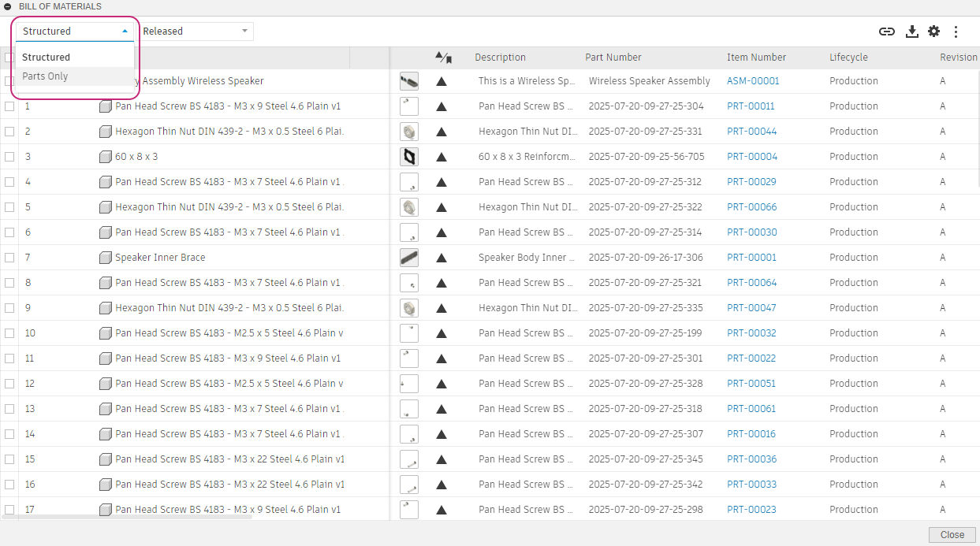Click the change-status column header icon
This screenshot has height=546, width=980.
(443, 58)
